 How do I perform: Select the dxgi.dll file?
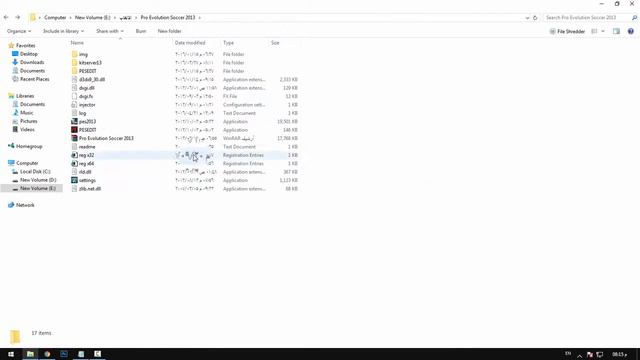tap(83, 88)
